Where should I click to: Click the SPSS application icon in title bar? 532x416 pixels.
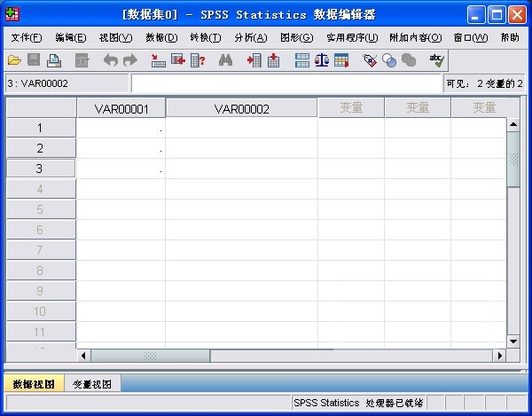[x=12, y=14]
